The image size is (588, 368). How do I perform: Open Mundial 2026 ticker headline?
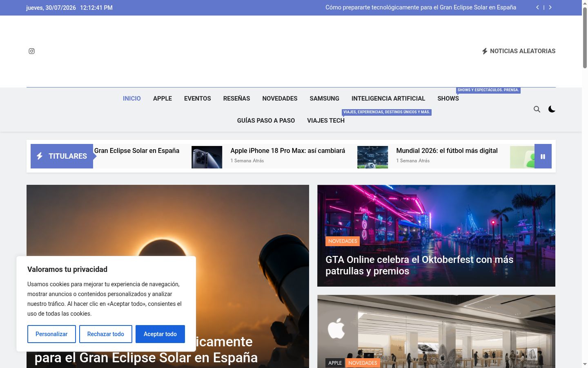(x=447, y=151)
